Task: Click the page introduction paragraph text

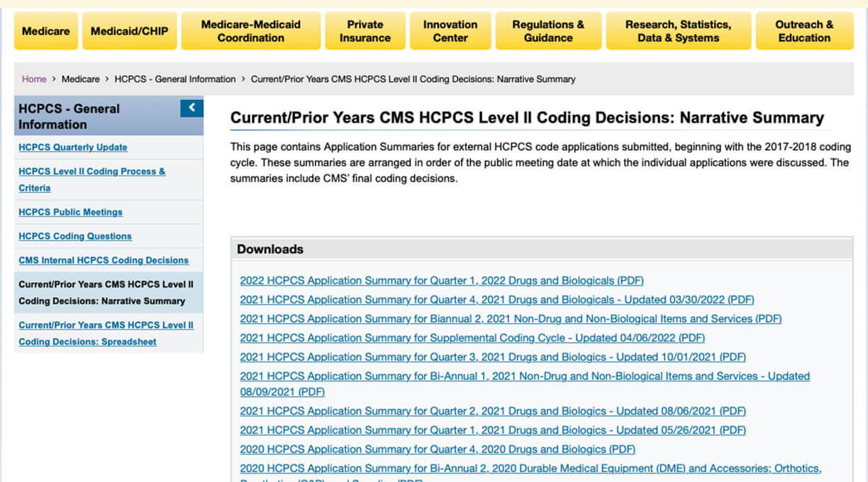Action: coord(540,163)
